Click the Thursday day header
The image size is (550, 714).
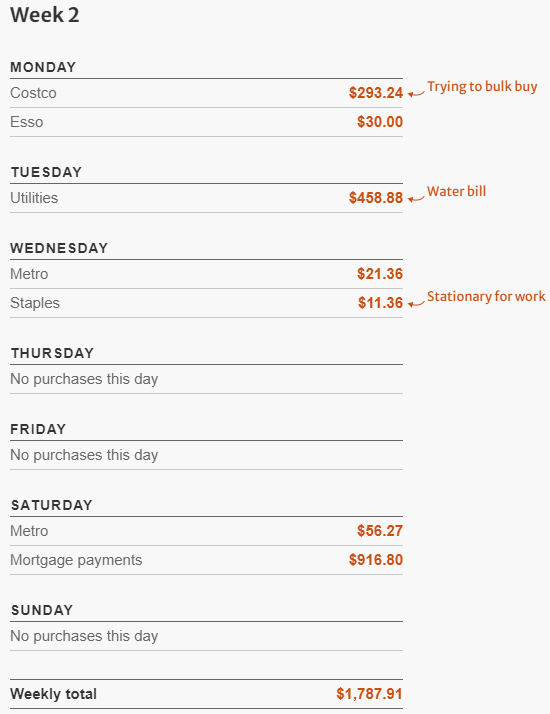coord(52,353)
